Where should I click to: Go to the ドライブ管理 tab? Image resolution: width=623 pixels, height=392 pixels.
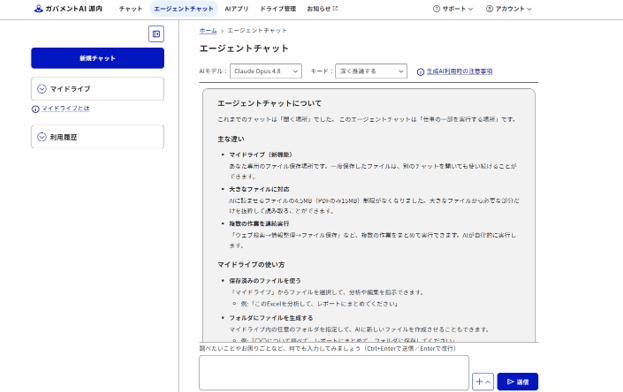click(x=278, y=8)
